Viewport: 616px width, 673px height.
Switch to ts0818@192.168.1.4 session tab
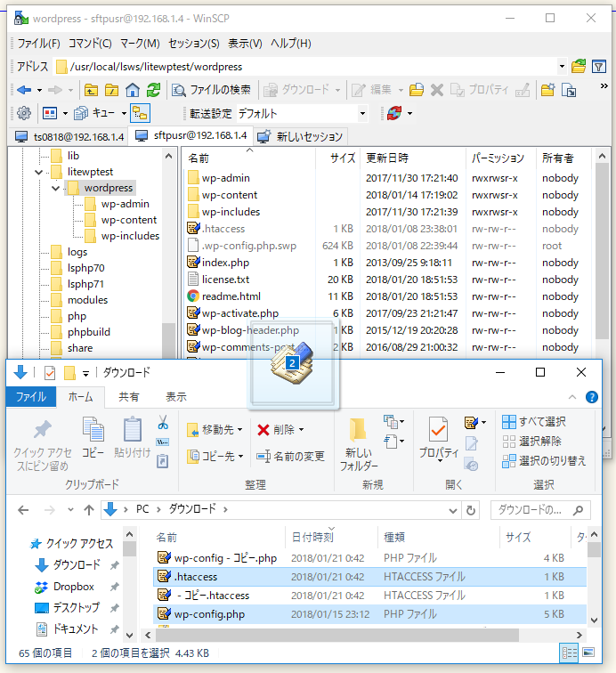click(70, 137)
